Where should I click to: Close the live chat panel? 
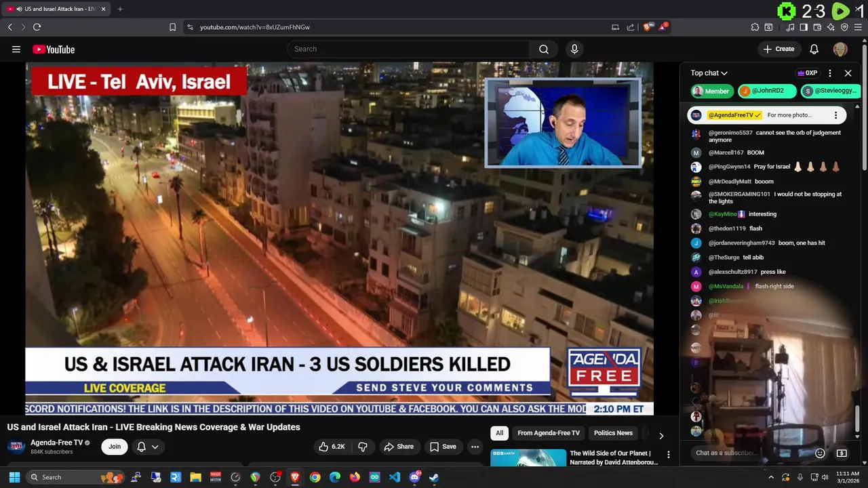click(848, 73)
